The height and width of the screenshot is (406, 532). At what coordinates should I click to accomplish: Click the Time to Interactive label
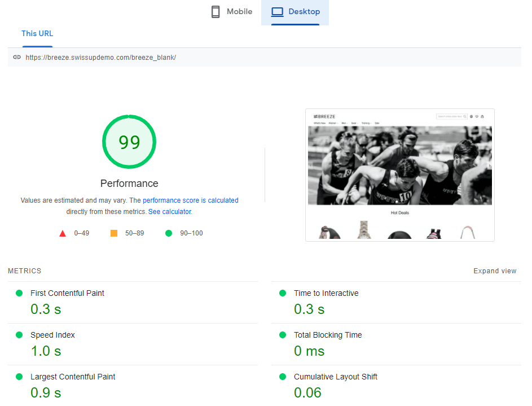(x=326, y=293)
